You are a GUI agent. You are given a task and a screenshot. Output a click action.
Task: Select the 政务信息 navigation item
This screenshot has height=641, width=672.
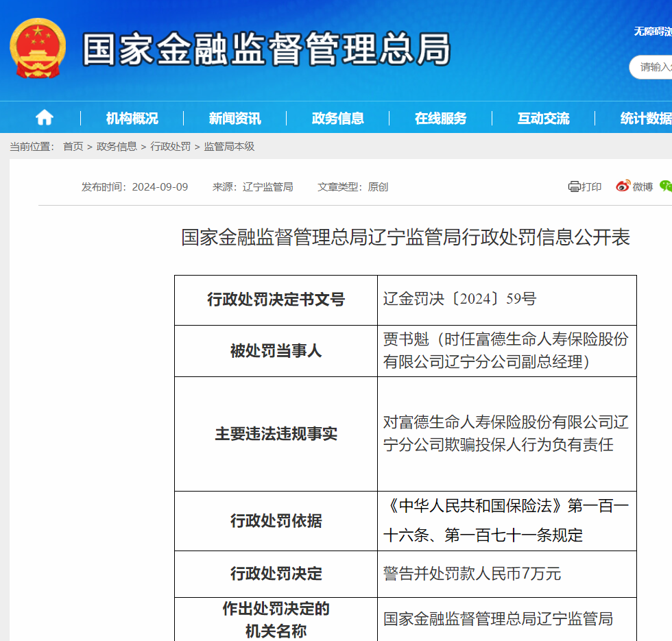(337, 119)
